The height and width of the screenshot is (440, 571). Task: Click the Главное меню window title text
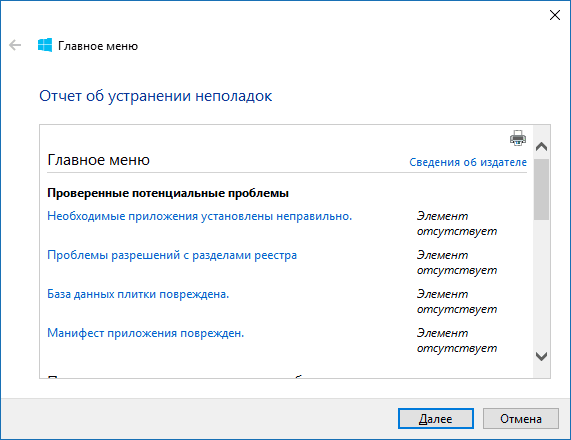pyautogui.click(x=98, y=46)
